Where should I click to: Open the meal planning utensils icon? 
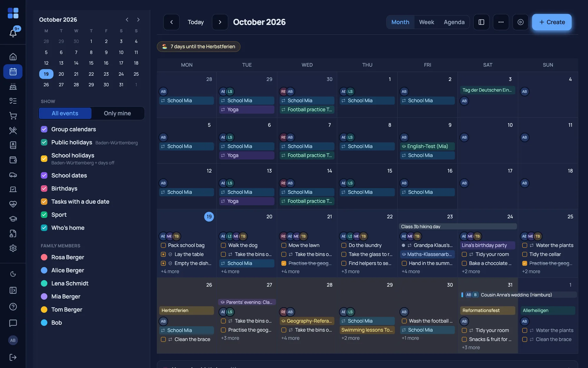point(13,130)
